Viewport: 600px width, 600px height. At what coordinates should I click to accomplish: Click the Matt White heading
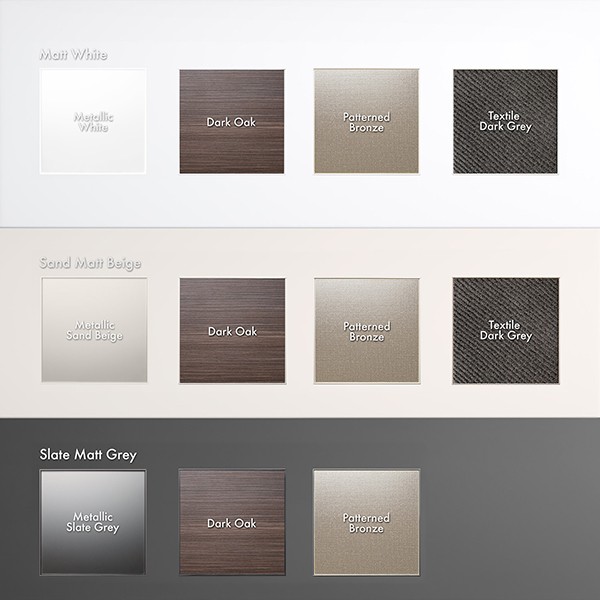[x=73, y=54]
